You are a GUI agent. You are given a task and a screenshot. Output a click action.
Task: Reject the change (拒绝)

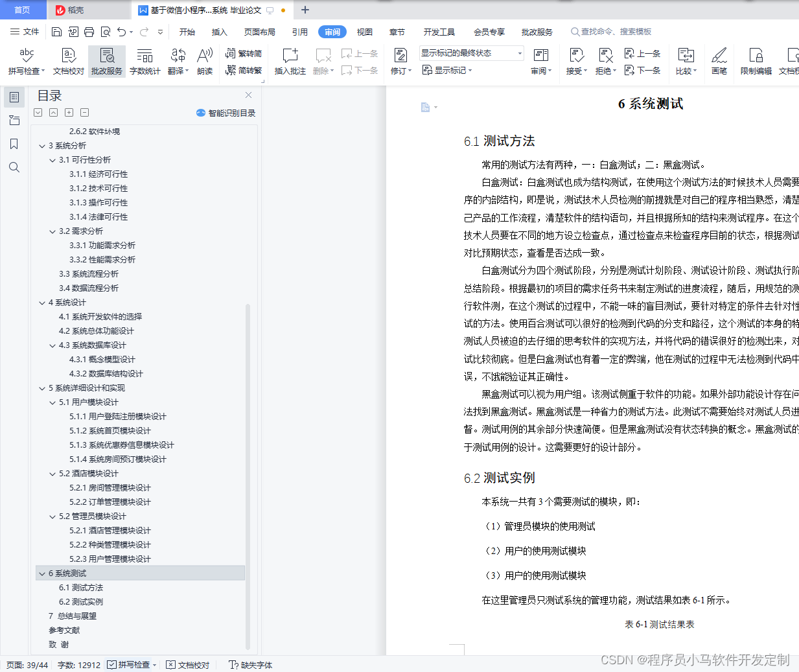[605, 62]
